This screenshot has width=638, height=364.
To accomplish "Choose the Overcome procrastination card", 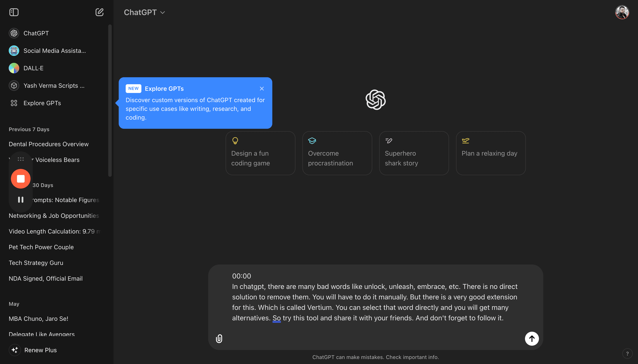I will [337, 153].
